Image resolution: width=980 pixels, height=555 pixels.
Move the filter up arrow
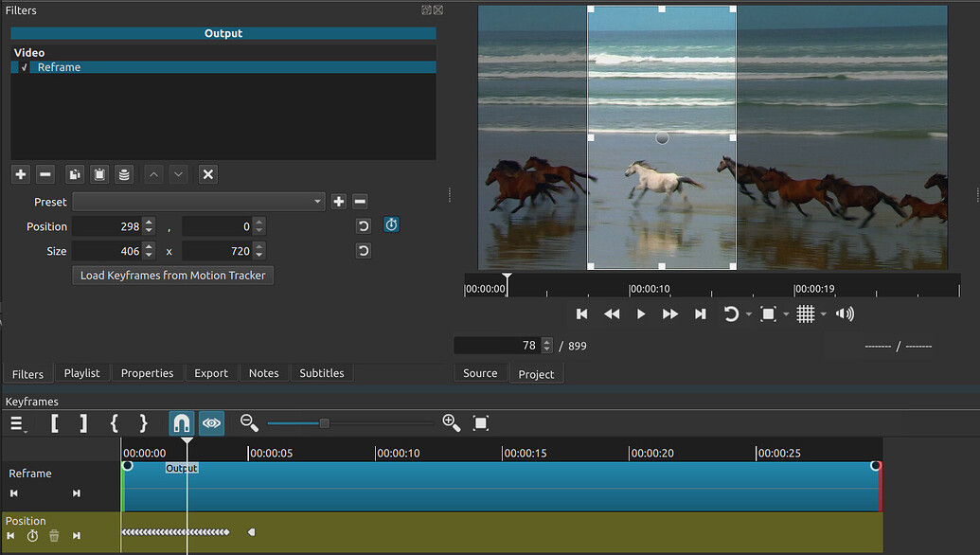pyautogui.click(x=153, y=174)
